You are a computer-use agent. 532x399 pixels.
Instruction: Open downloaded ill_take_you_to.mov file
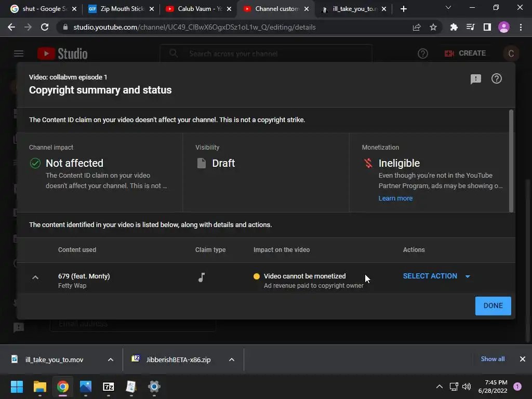pos(54,360)
